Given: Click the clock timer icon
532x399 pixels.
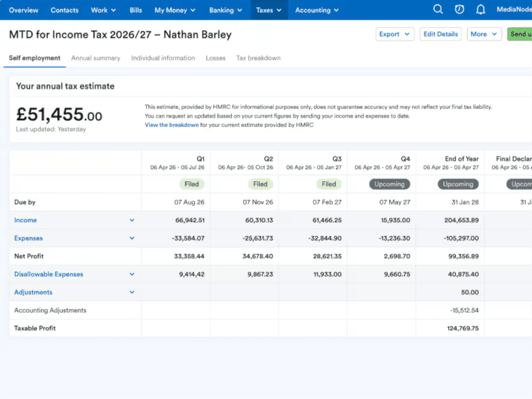Looking at the screenshot, I should coord(460,10).
